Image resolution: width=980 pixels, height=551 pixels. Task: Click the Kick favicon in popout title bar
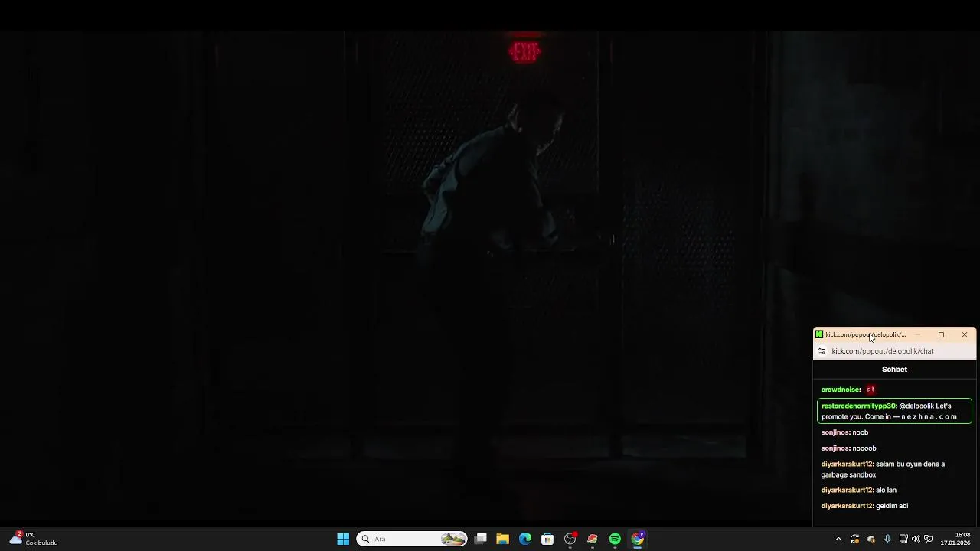tap(819, 334)
